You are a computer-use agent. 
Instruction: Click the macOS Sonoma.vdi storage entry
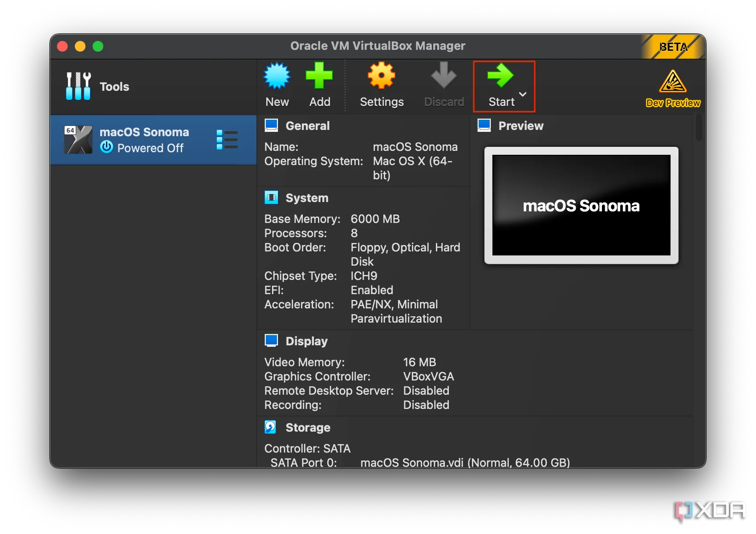[465, 463]
